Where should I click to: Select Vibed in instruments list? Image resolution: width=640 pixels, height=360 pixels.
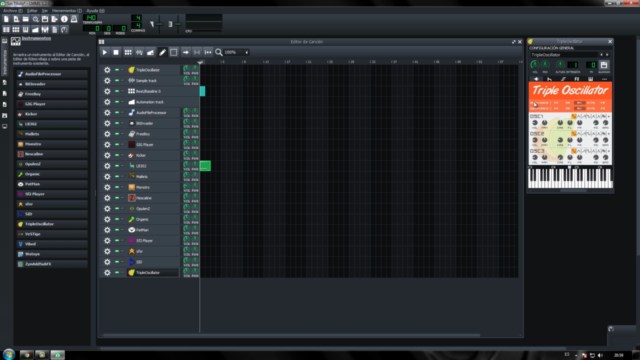(52, 244)
